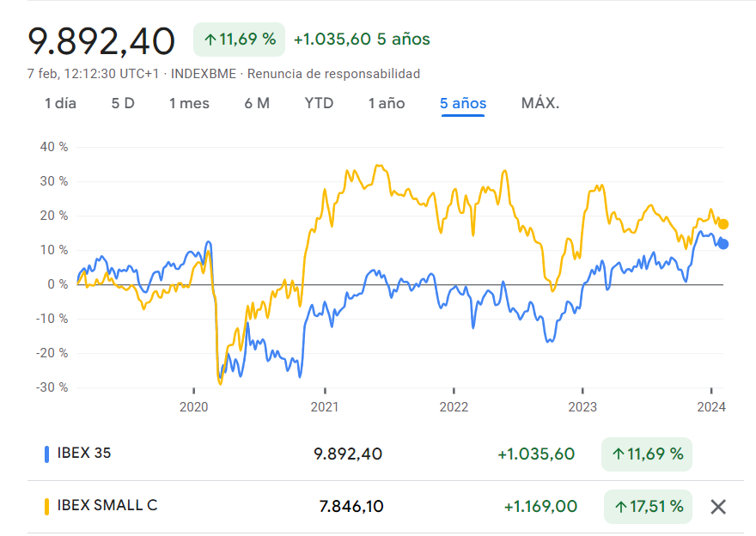
Task: Remove IBEX SMALL C comparison with X
Action: coord(718,507)
